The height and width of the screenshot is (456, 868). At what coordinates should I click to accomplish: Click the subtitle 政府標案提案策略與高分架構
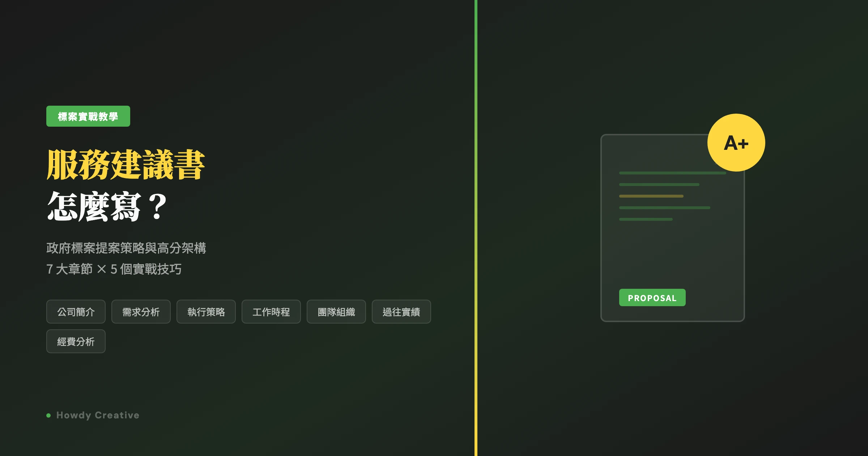click(126, 248)
